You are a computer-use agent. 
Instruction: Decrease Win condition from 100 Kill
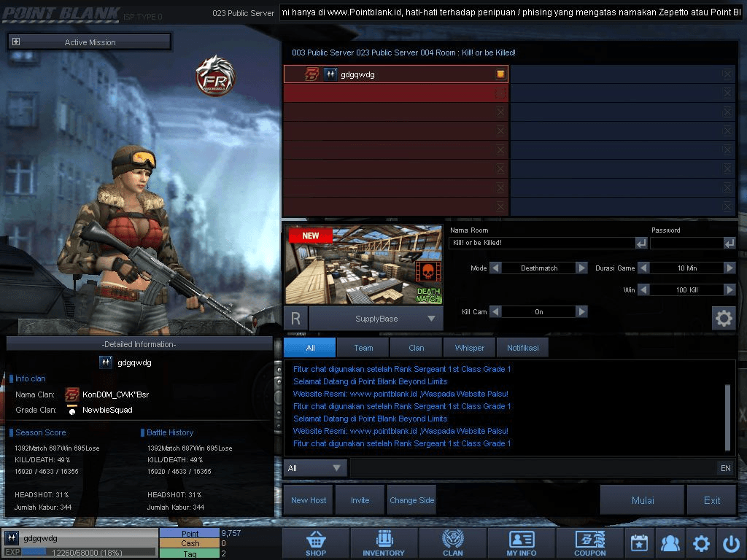[643, 290]
